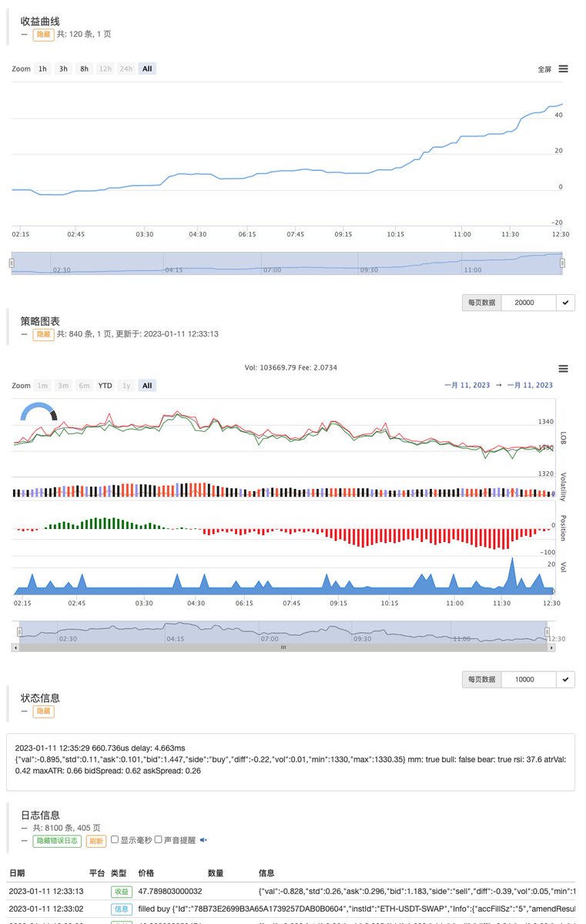586x924 pixels.
Task: Grab right handle of profit chart navigator
Action: (x=562, y=263)
